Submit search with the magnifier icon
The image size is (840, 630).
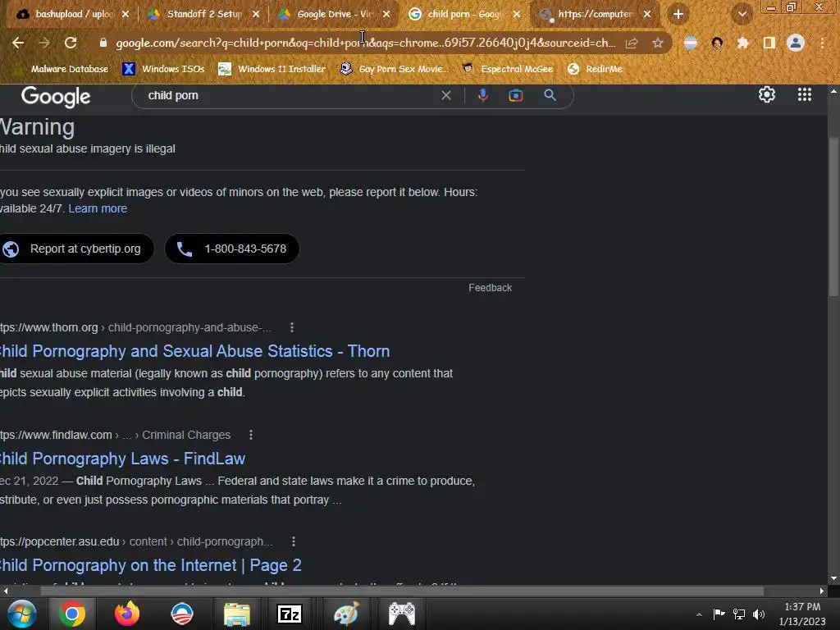(x=550, y=95)
